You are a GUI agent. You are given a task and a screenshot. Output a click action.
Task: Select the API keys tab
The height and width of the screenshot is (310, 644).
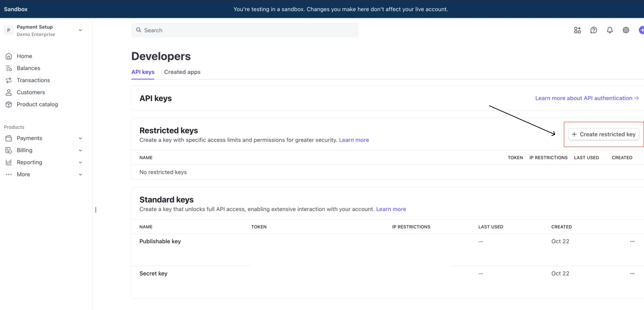[143, 72]
